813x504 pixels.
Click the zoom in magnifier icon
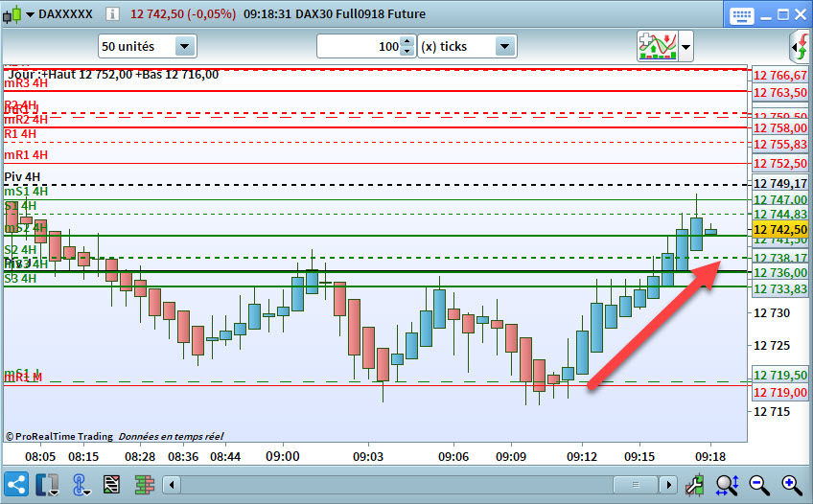(792, 485)
